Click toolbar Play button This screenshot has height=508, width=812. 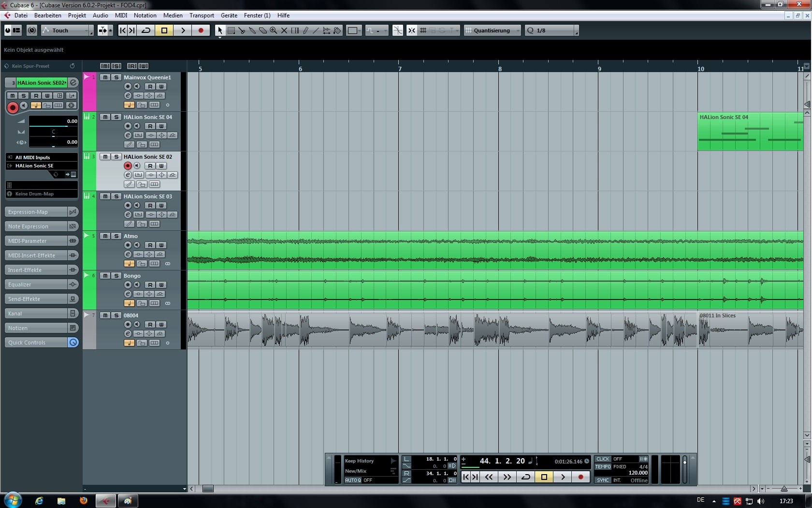(x=183, y=30)
